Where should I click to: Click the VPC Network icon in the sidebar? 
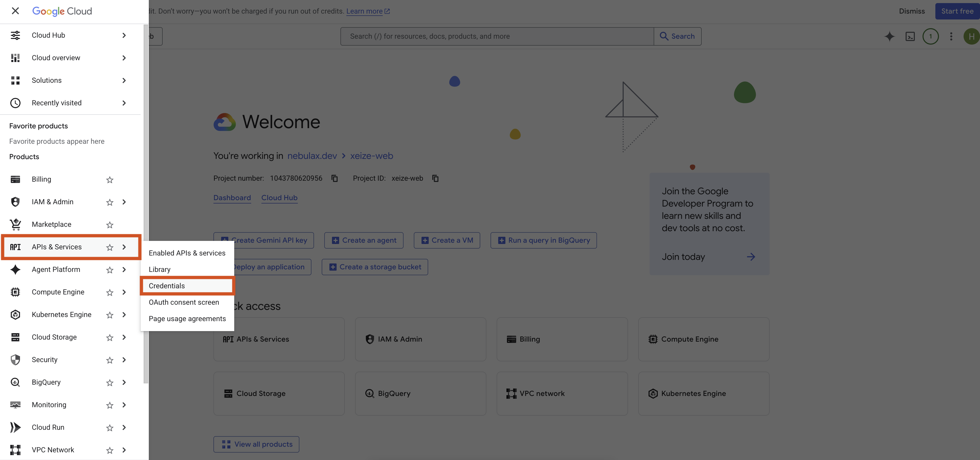pos(15,450)
